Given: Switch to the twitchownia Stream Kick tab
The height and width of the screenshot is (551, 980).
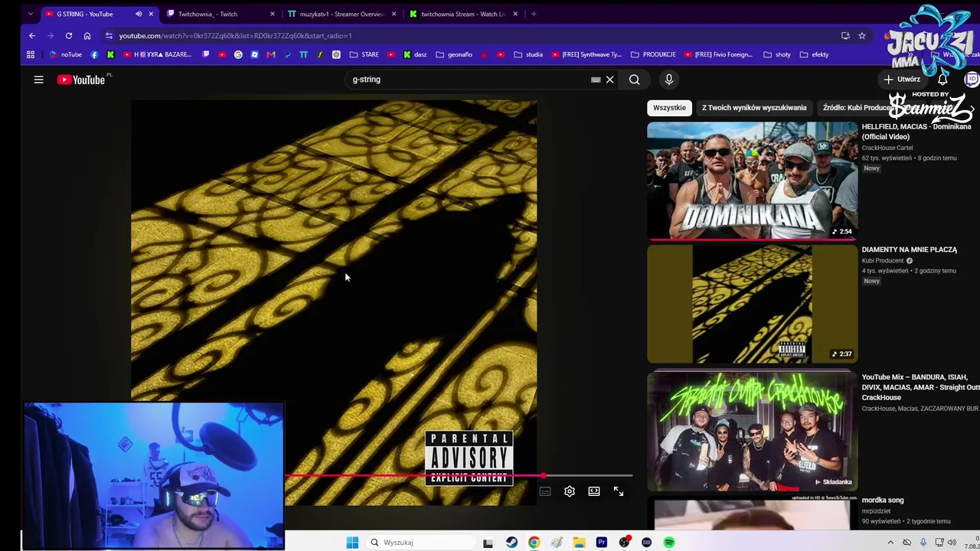Looking at the screenshot, I should (x=464, y=14).
